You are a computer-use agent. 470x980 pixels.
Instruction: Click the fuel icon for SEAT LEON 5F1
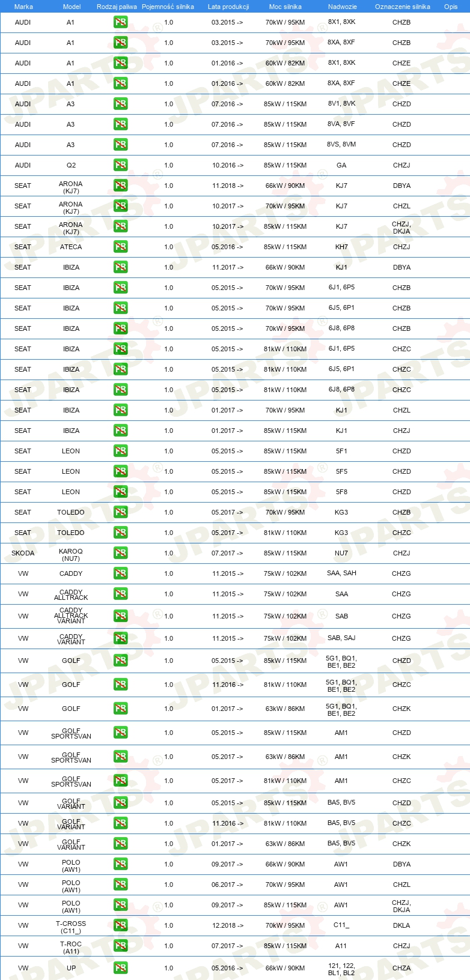(120, 451)
